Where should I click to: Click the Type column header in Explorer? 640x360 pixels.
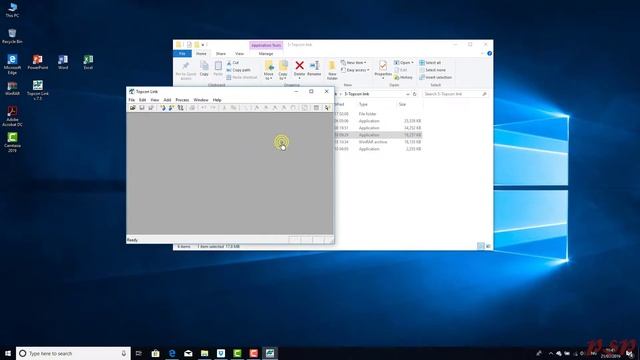[363, 104]
